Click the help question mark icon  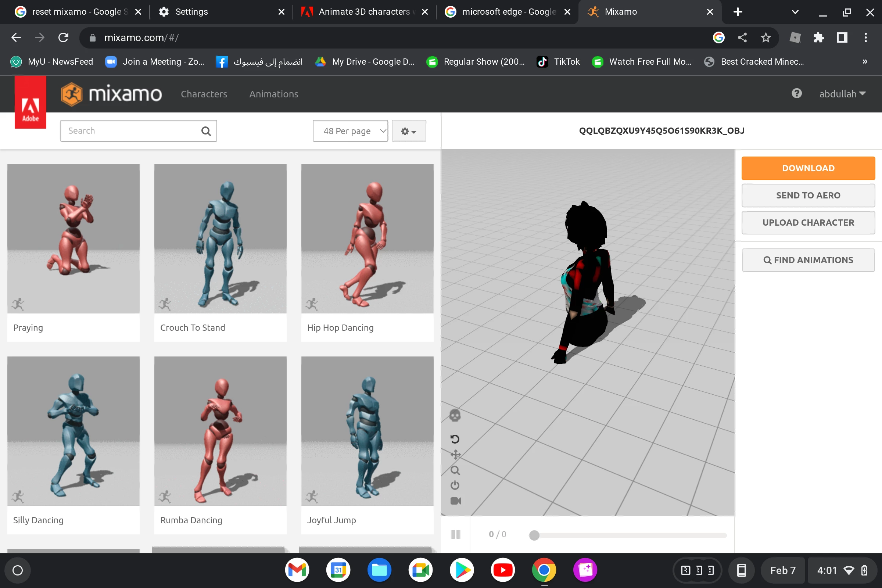pos(796,93)
